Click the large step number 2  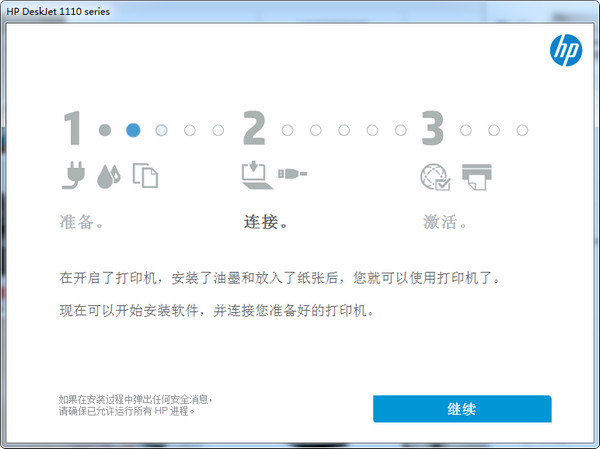[254, 128]
